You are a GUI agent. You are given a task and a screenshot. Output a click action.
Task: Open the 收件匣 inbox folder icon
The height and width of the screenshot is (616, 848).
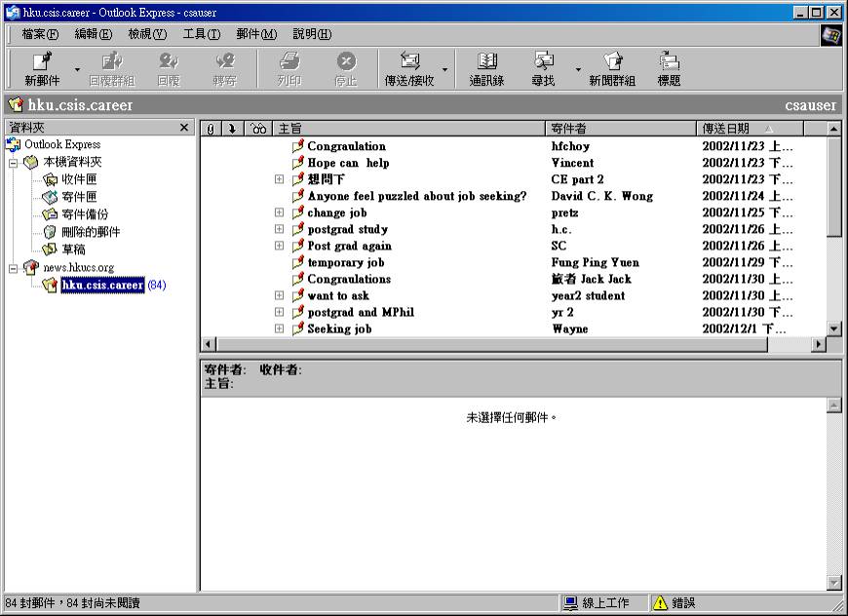coord(51,179)
